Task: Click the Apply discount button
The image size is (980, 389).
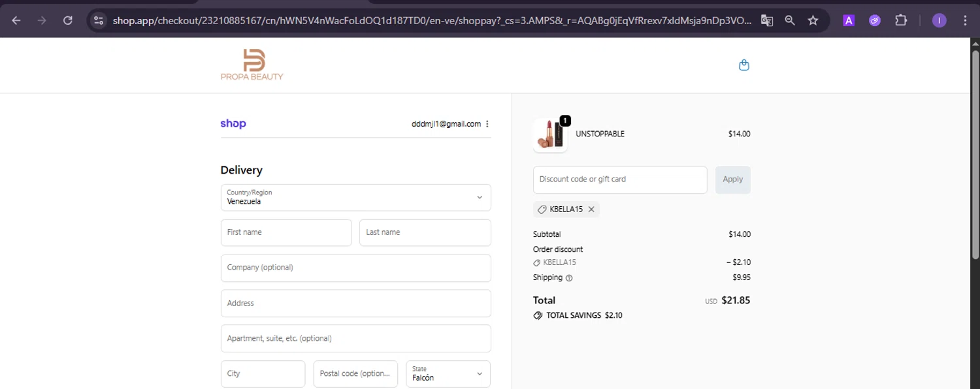Action: coord(733,179)
